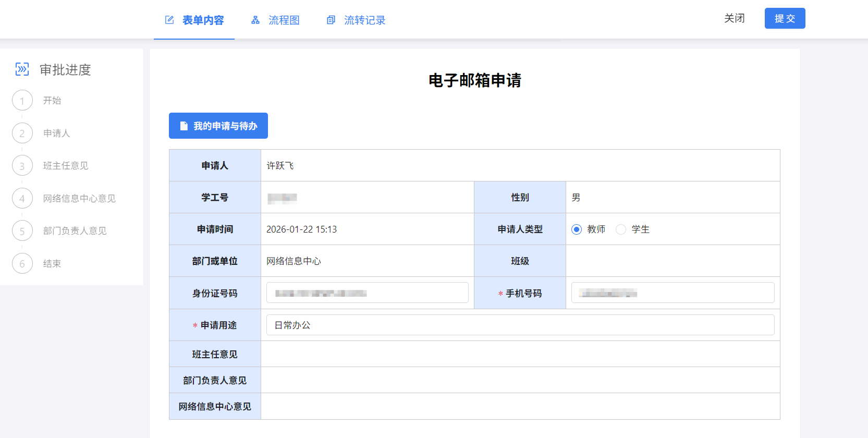This screenshot has width=868, height=438.
Task: Click step 1 circle for 开始
Action: pos(22,101)
